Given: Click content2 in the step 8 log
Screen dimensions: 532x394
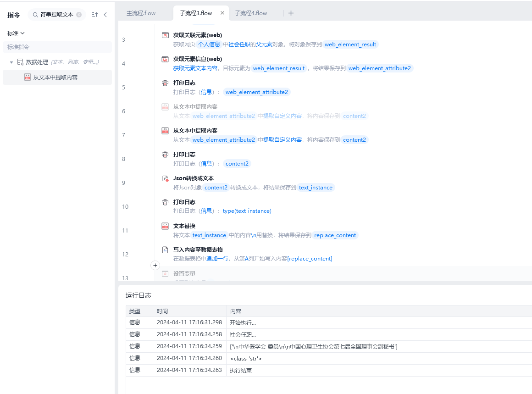Looking at the screenshot, I should click(237, 164).
